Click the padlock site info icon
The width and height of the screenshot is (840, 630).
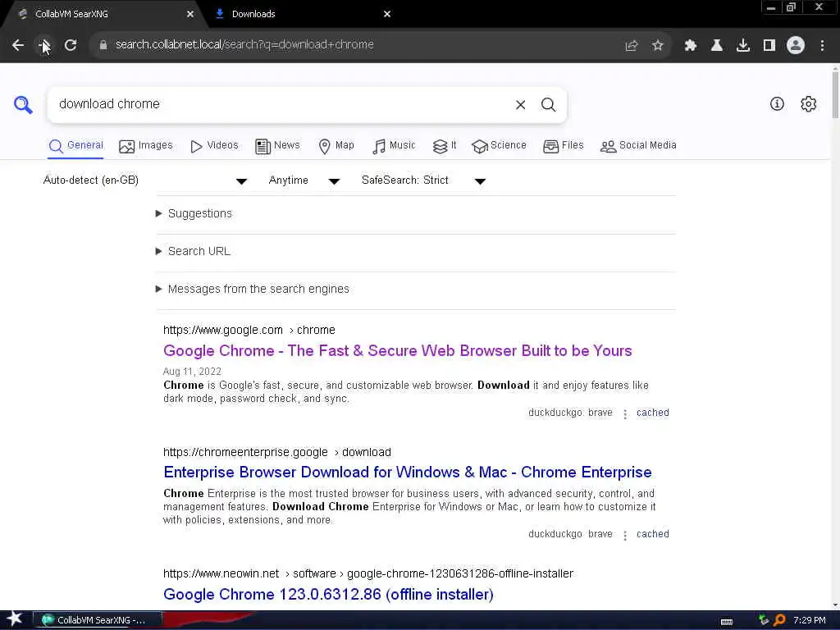103,45
